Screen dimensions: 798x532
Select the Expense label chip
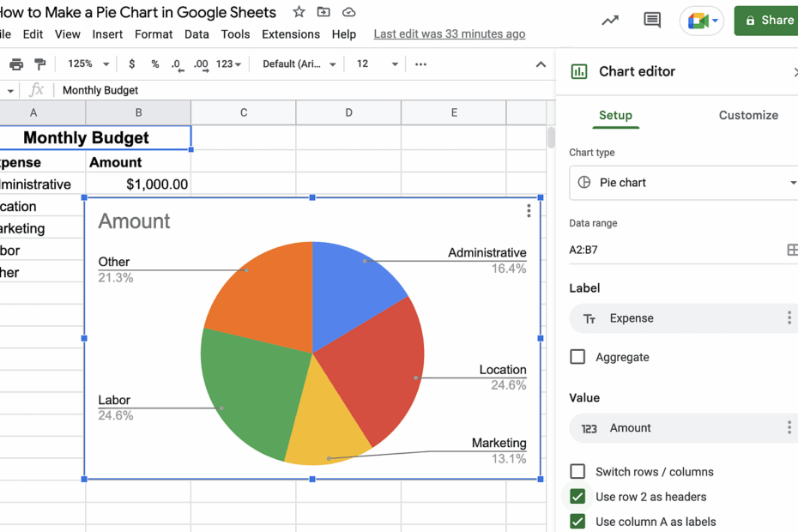(x=684, y=318)
